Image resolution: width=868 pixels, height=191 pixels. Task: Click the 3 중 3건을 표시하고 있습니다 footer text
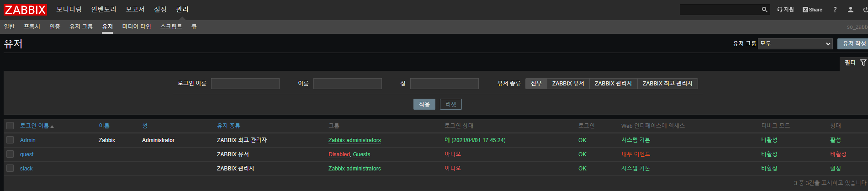[x=830, y=183]
